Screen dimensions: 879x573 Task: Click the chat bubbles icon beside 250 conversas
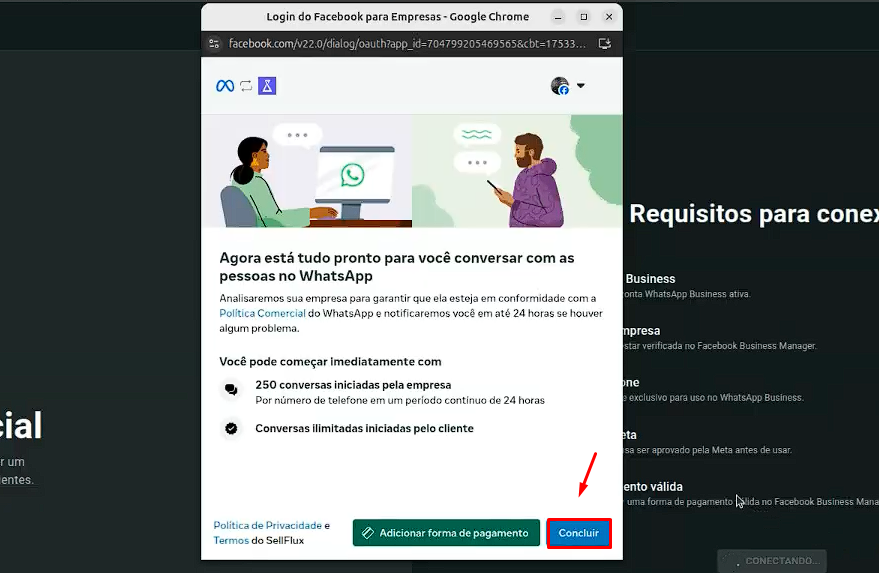click(x=232, y=391)
